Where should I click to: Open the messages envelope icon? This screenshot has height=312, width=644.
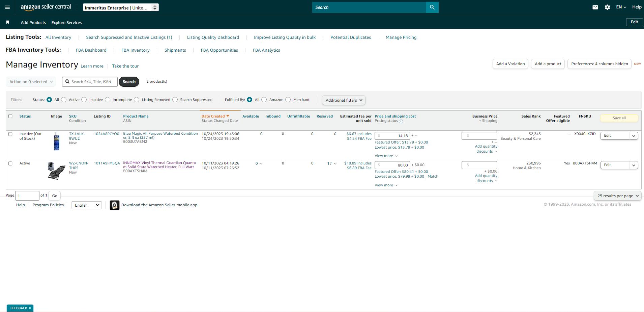click(x=595, y=7)
